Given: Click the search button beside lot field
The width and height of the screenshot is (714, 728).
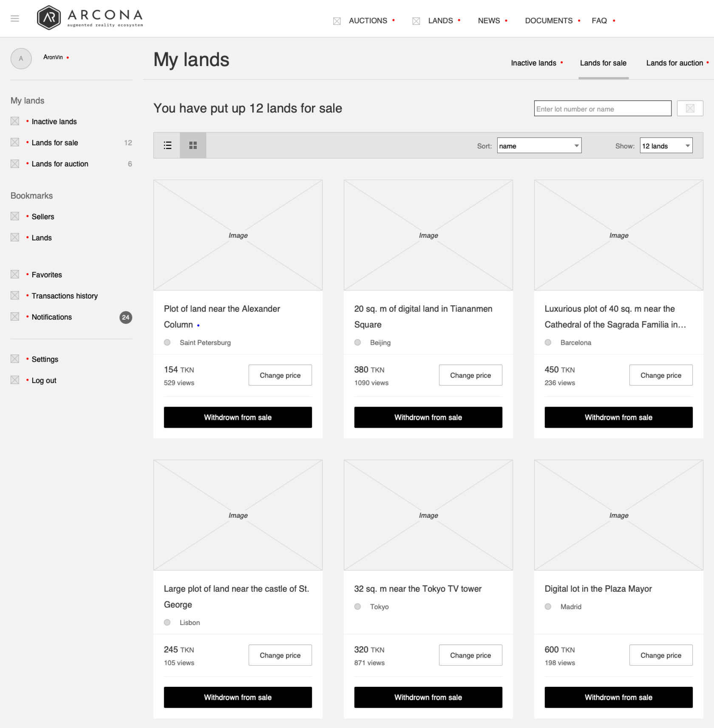Looking at the screenshot, I should click(689, 109).
